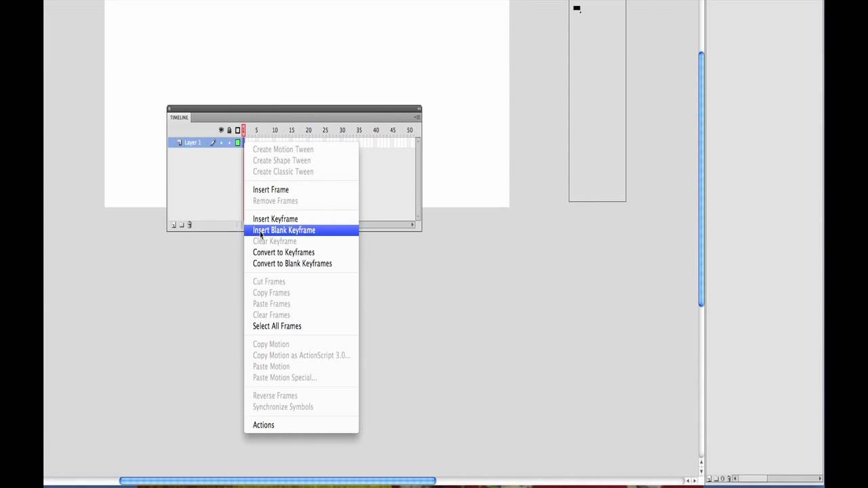The width and height of the screenshot is (868, 488).
Task: Click the red playhead at frame 1
Action: point(243,130)
